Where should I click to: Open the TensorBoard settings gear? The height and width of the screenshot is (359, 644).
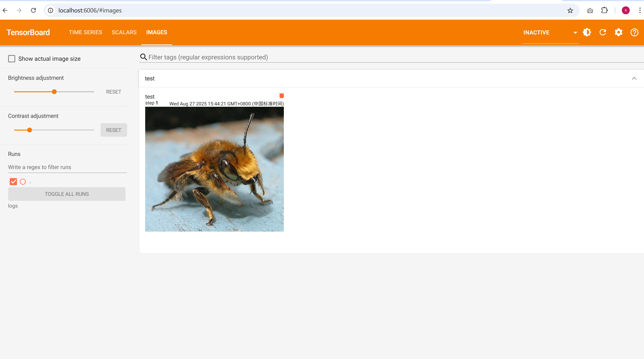[618, 32]
